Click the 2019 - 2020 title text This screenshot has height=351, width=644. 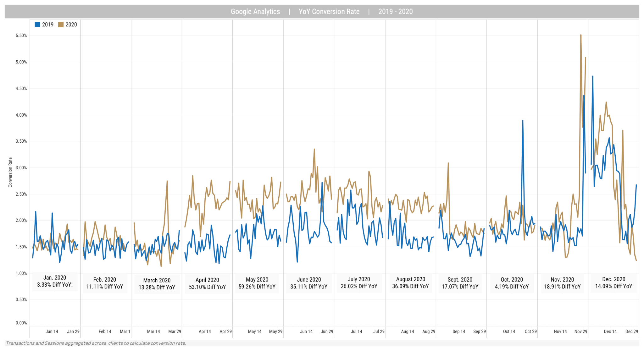[395, 12]
